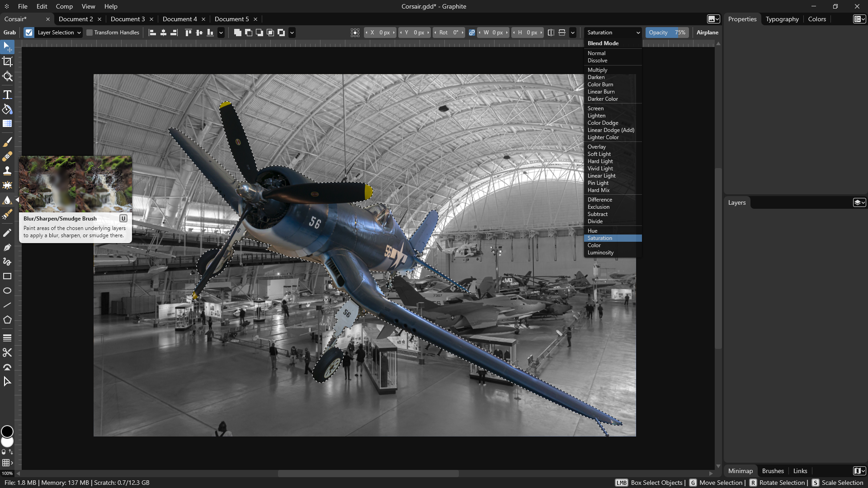This screenshot has height=488, width=868.
Task: Select the Crop tool
Action: point(7,61)
